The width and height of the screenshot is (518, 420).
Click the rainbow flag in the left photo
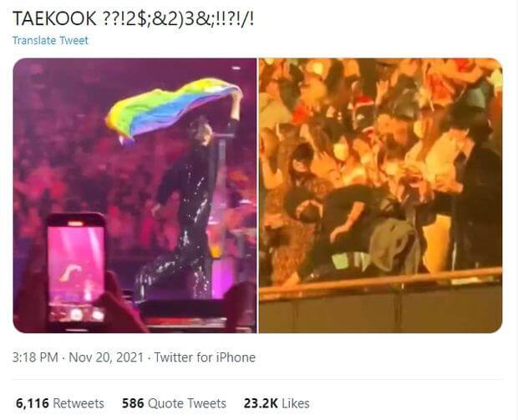(x=172, y=108)
